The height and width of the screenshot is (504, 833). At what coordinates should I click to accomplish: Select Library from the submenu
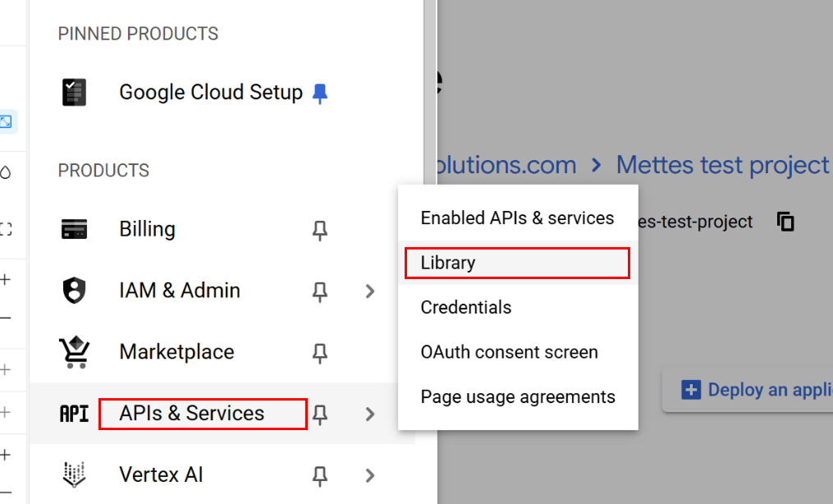click(x=517, y=263)
